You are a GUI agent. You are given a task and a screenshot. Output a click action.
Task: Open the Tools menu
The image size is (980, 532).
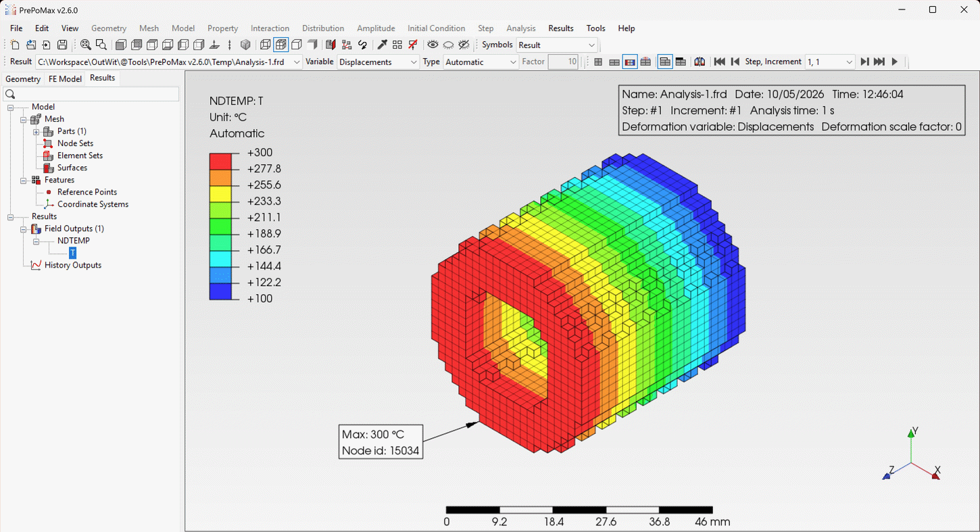pos(596,28)
